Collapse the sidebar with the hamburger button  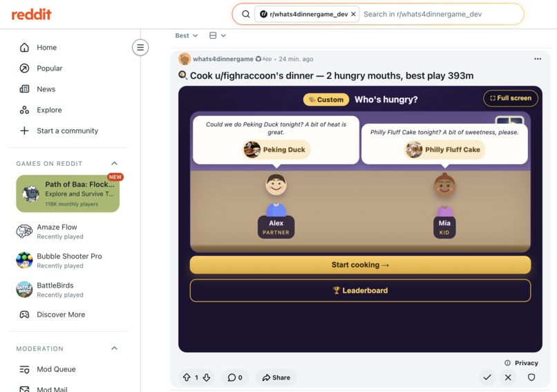(140, 47)
